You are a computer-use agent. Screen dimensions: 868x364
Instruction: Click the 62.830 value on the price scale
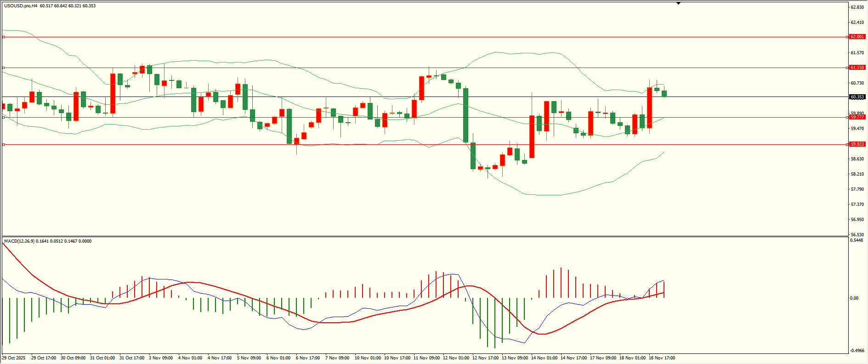point(857,7)
